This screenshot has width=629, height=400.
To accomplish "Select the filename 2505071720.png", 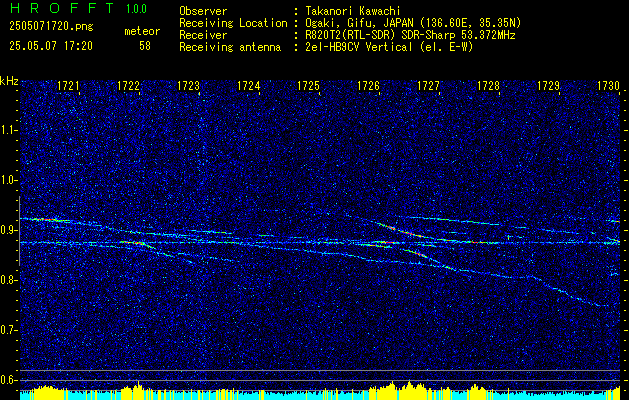I will (x=51, y=27).
